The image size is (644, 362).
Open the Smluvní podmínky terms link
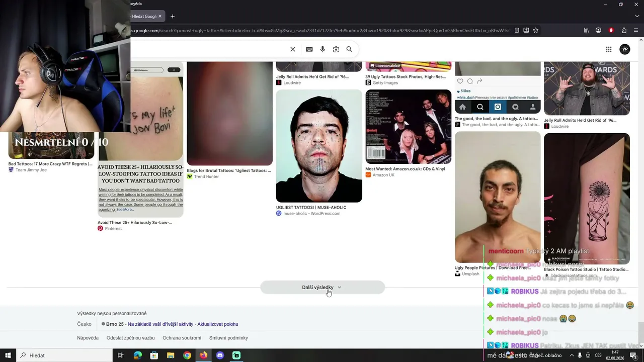[228, 338]
